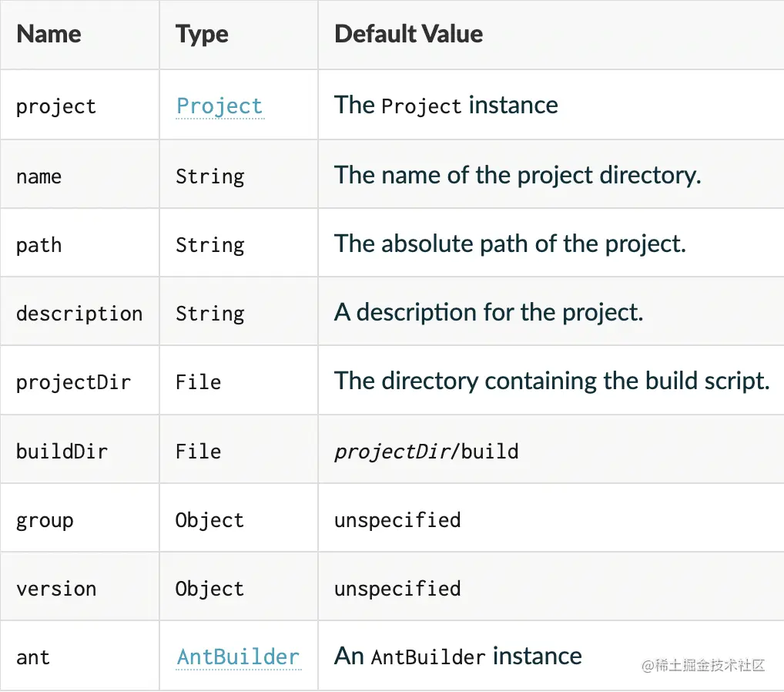Click the File type for buildDir row
This screenshot has height=692, width=784.
198,450
